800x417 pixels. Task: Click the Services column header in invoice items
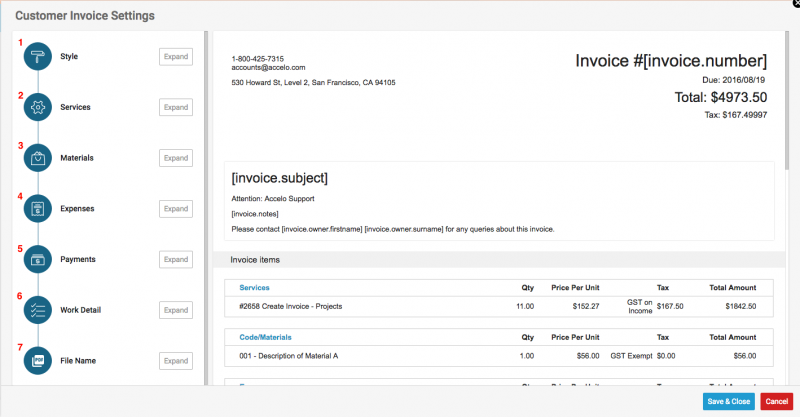tap(255, 287)
